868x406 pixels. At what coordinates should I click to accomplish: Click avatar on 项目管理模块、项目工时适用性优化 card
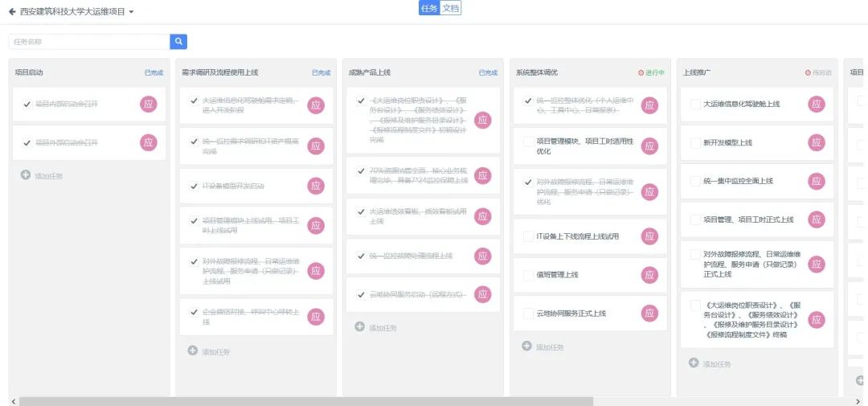[x=650, y=146]
